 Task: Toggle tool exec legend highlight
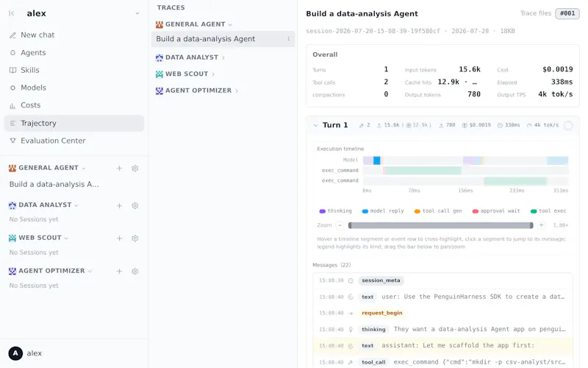pos(548,211)
